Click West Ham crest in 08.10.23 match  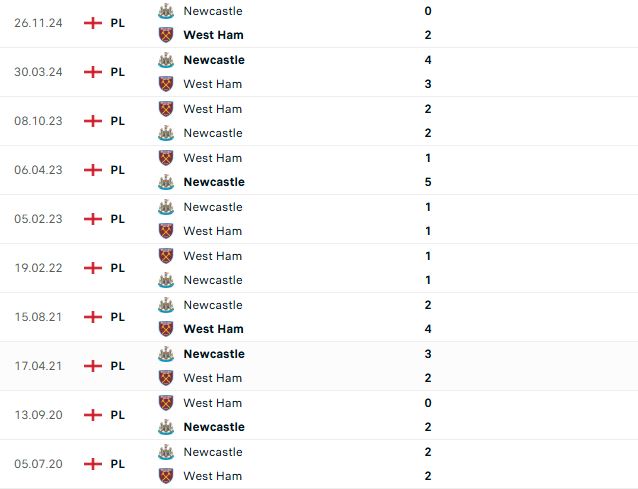pos(166,109)
